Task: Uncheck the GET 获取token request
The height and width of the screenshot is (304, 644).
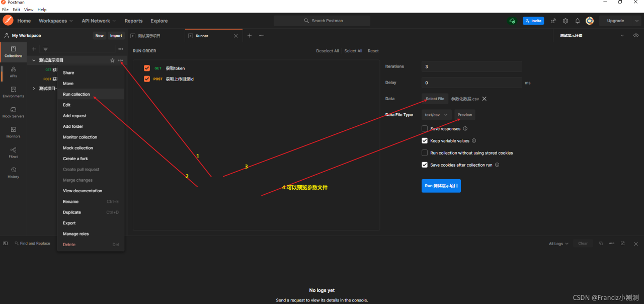Action: click(147, 68)
